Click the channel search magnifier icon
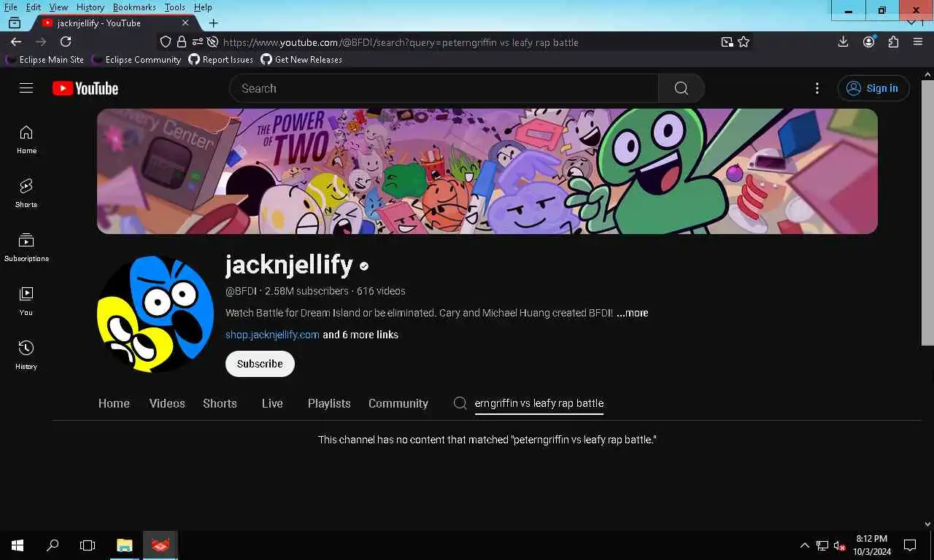The image size is (934, 560). pyautogui.click(x=460, y=403)
